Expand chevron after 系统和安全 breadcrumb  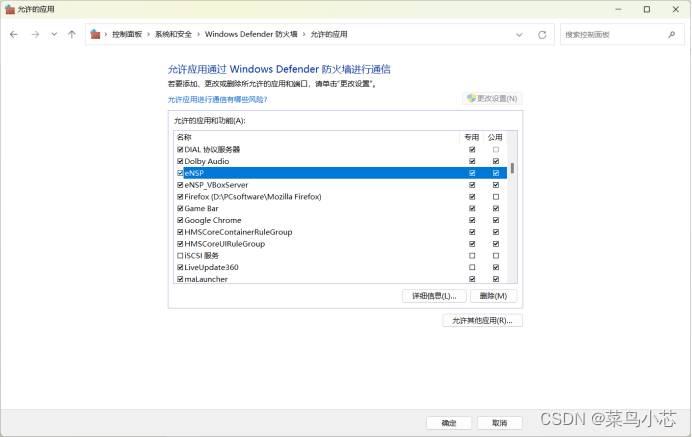(198, 34)
